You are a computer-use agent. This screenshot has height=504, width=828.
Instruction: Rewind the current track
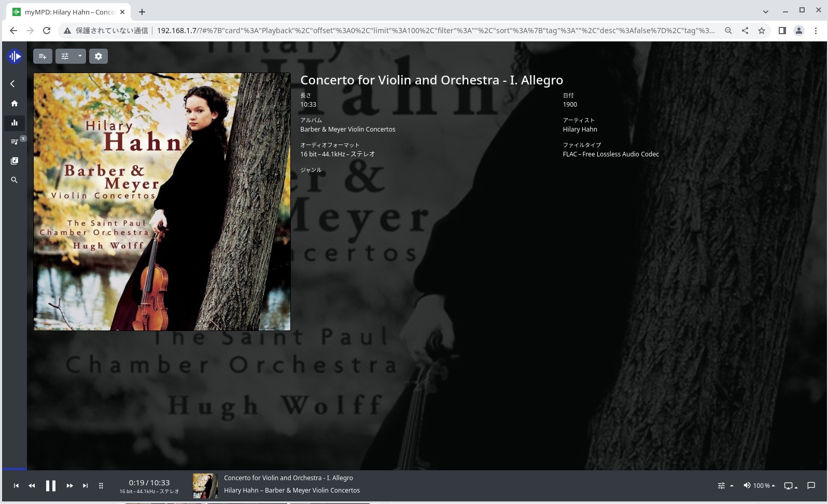point(32,486)
